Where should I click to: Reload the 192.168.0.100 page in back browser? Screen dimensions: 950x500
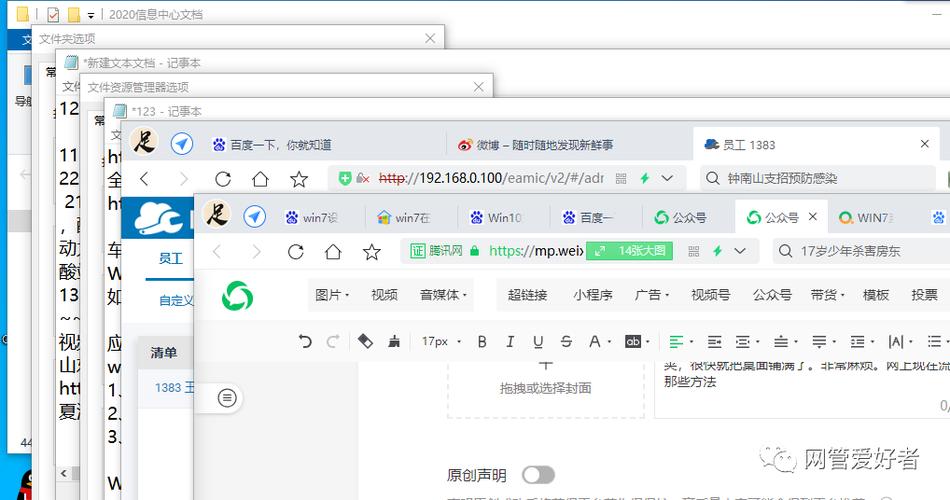[x=223, y=179]
